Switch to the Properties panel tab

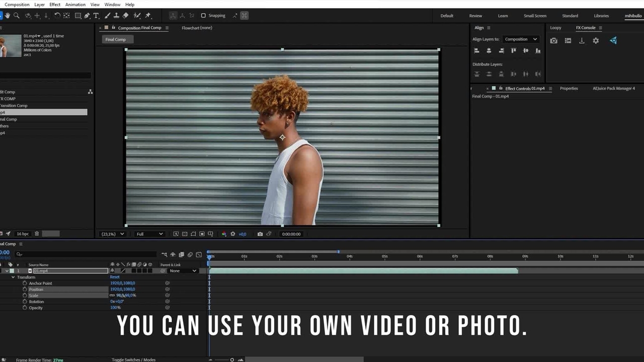click(569, 88)
